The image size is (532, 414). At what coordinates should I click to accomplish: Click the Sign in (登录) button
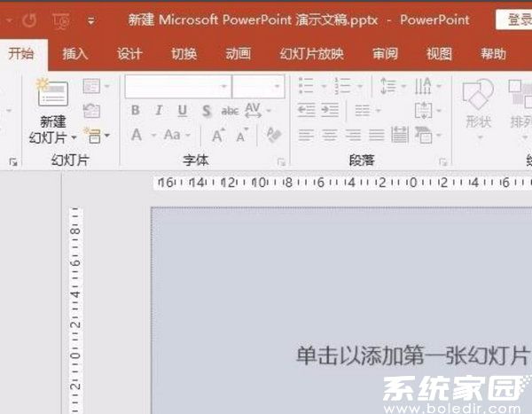(519, 19)
